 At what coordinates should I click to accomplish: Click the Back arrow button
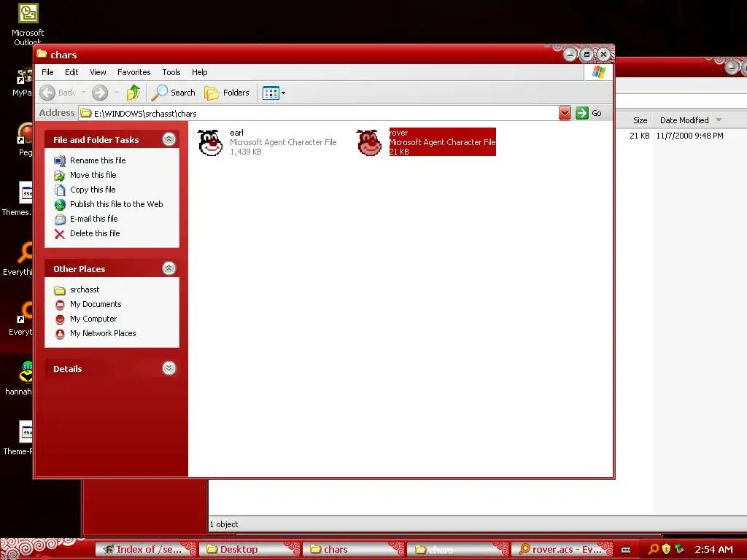(58, 93)
